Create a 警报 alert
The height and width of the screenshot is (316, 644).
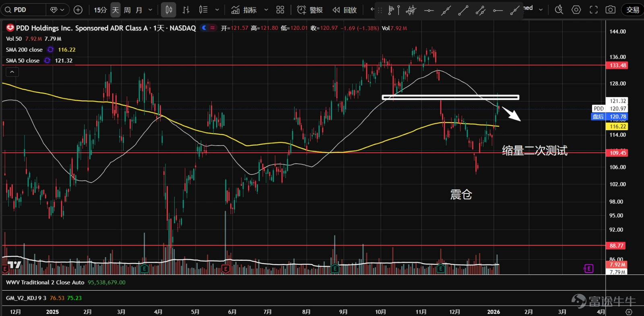tap(310, 10)
